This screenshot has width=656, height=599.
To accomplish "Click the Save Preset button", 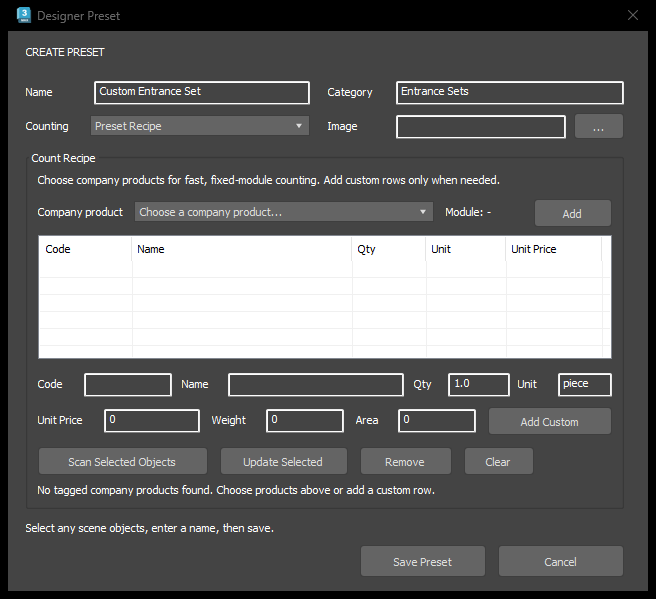I will pos(423,561).
